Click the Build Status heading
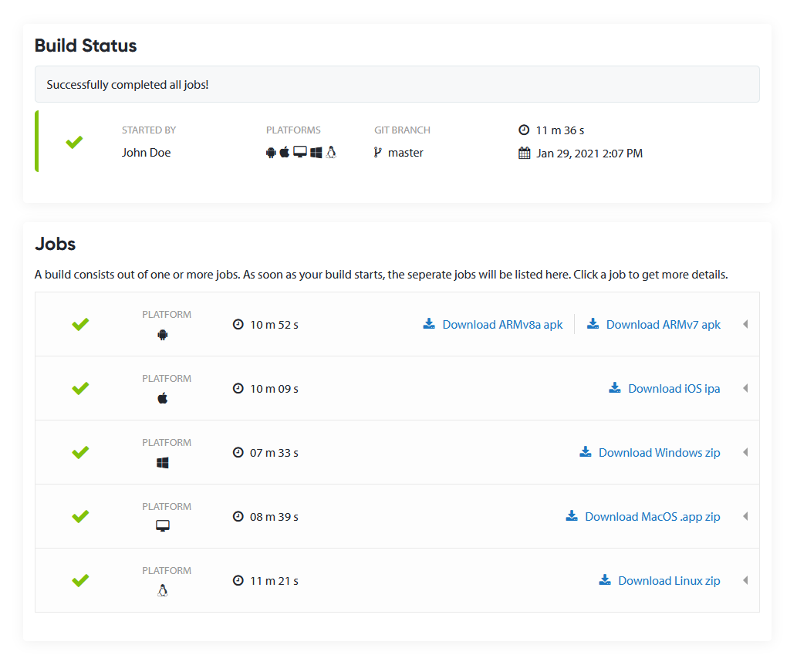Viewport: 797px width, 672px height. tap(86, 46)
